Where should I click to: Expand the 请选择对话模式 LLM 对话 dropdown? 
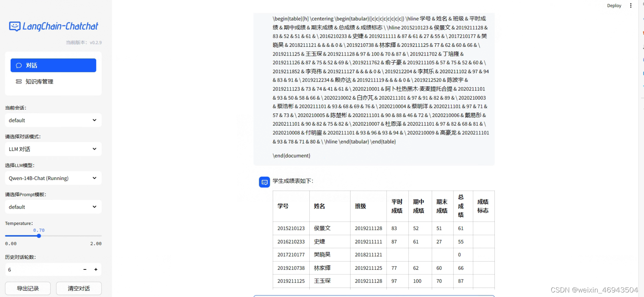(x=53, y=149)
